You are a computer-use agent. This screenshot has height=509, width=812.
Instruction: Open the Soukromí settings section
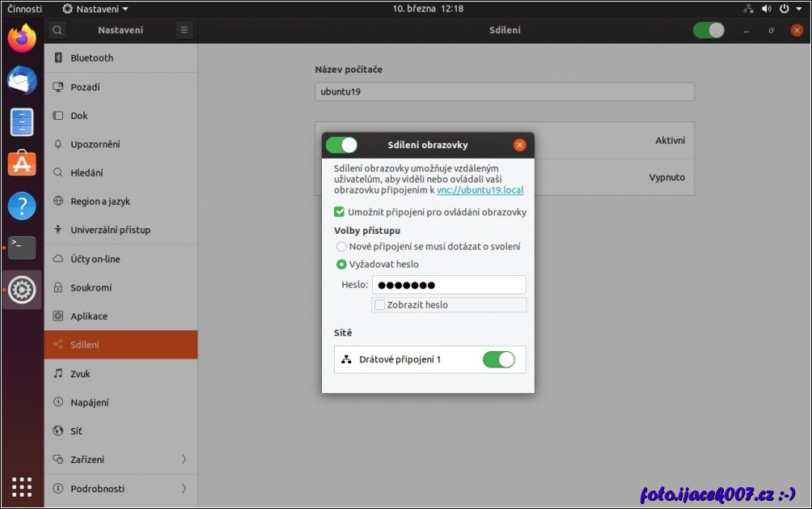(91, 287)
